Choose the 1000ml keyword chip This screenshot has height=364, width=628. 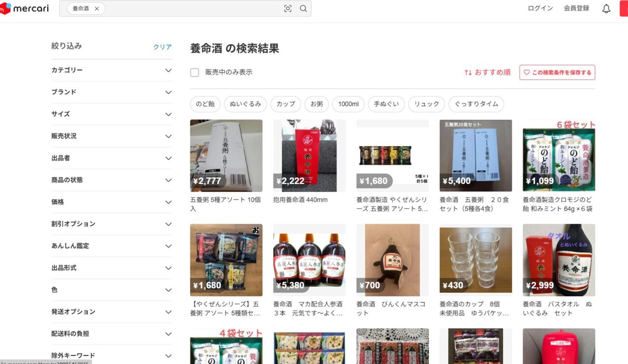[348, 104]
